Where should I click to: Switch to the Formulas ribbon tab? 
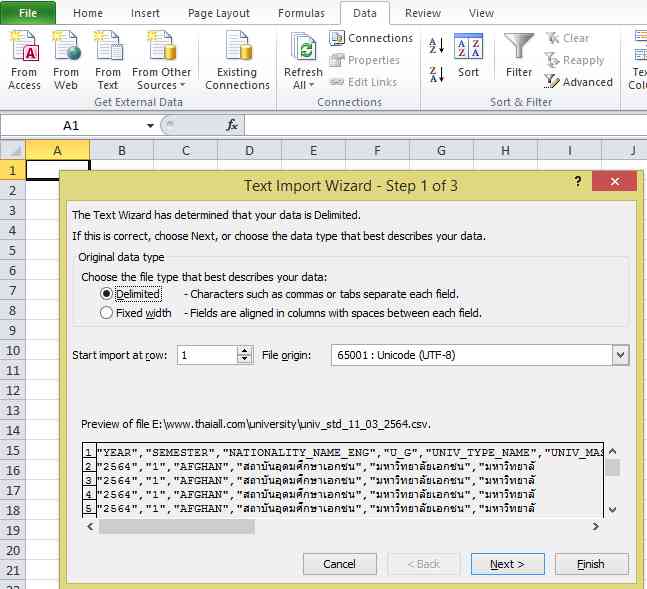[x=300, y=13]
